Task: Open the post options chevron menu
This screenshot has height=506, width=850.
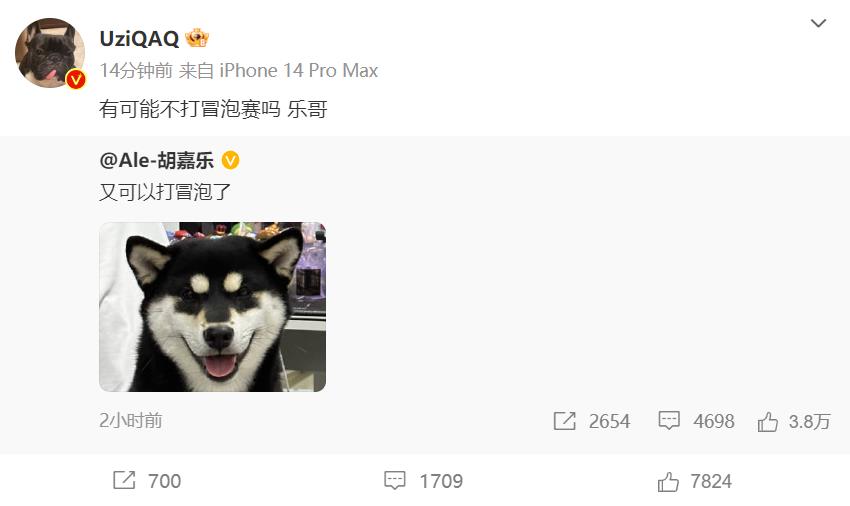Action: coord(818,23)
